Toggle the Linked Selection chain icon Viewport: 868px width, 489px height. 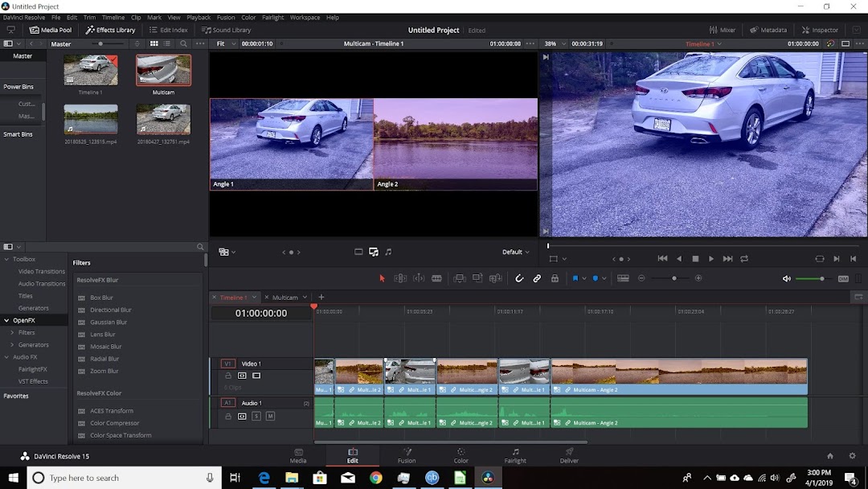point(537,278)
